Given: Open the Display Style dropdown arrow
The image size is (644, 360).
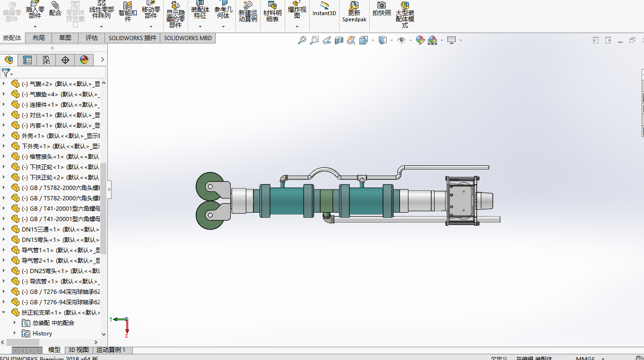Looking at the screenshot, I should click(x=392, y=41).
